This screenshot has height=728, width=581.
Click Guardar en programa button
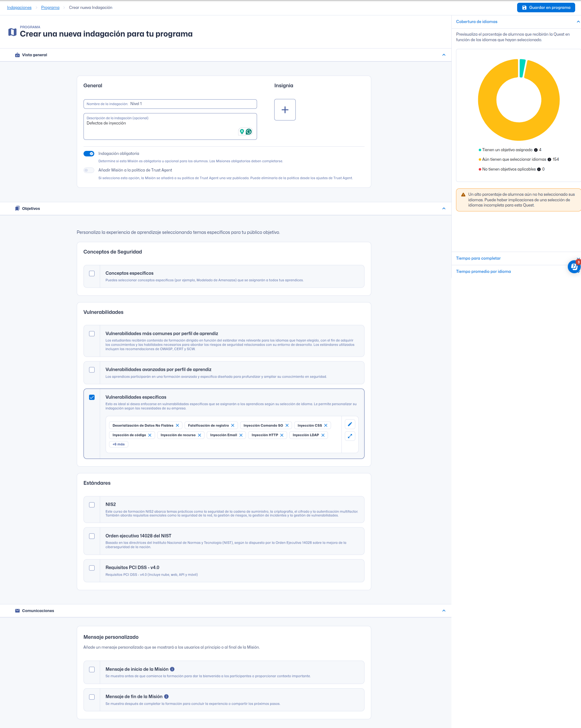(546, 7)
